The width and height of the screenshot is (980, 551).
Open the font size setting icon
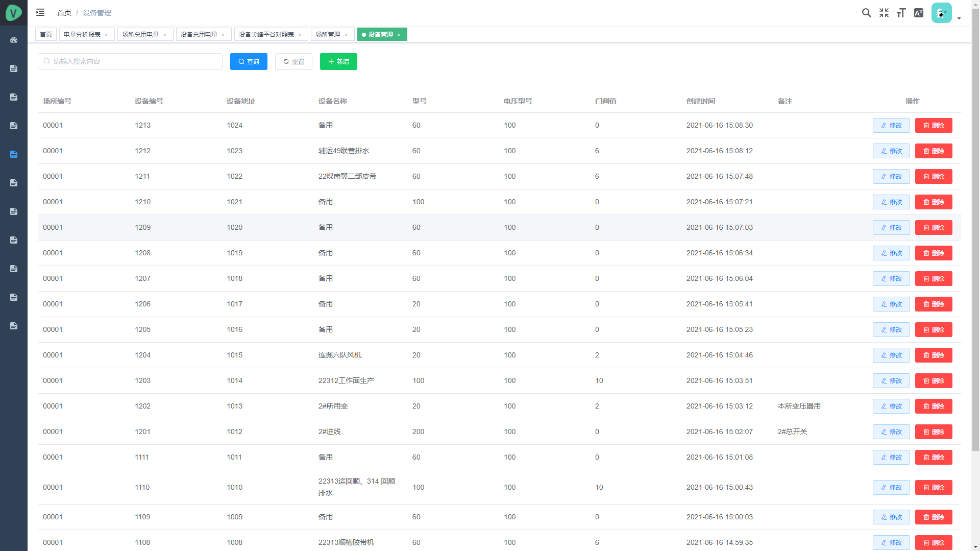(x=901, y=13)
